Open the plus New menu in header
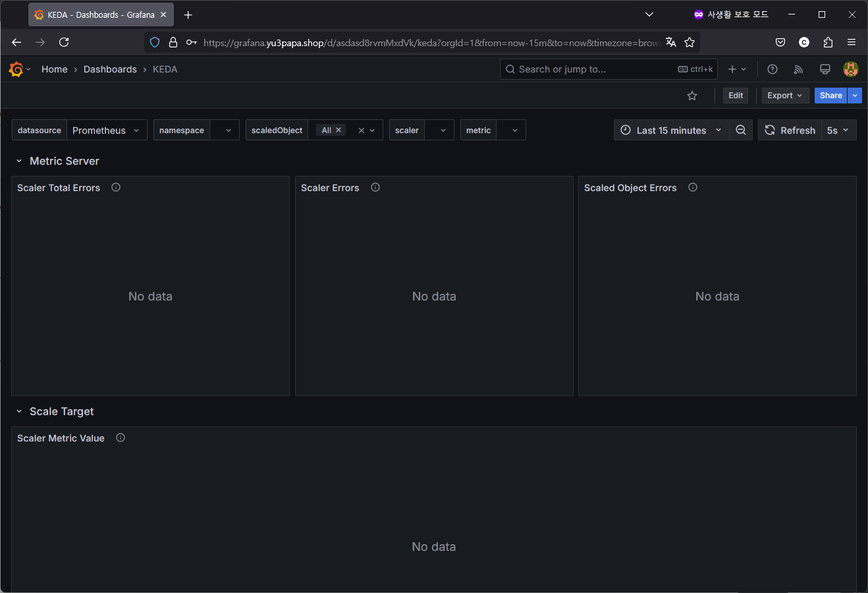Screen dimensions: 868x593 [737, 69]
